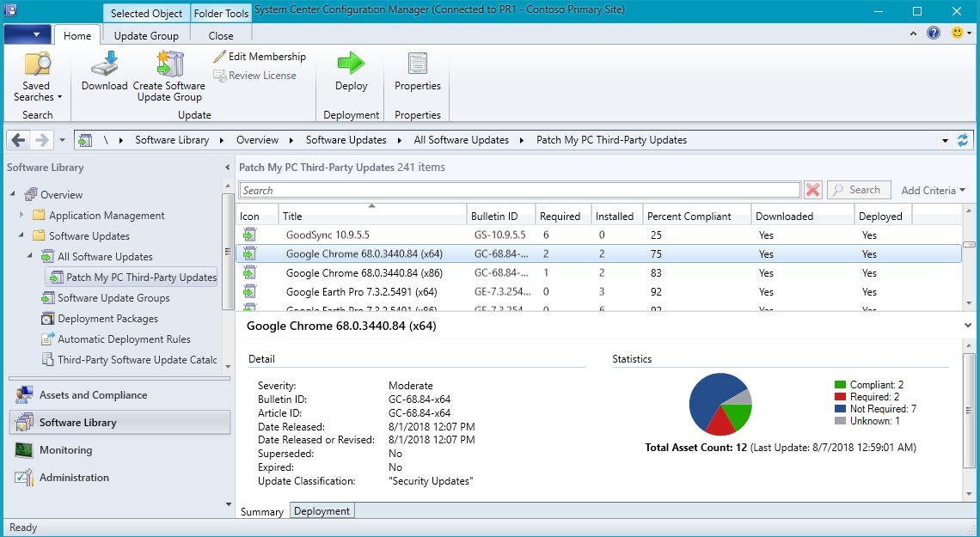Send feedback via the smiley icon

(x=957, y=33)
